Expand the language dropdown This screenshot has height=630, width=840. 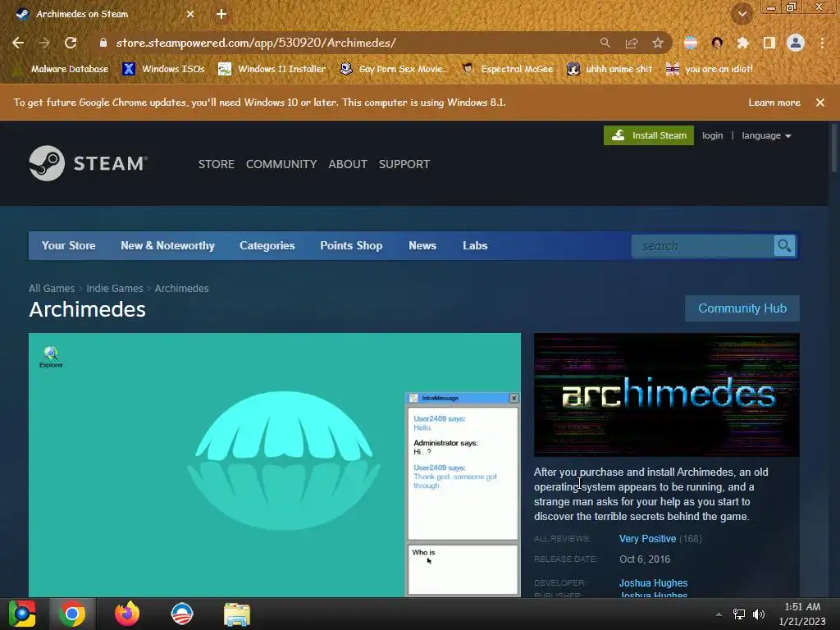coord(767,135)
